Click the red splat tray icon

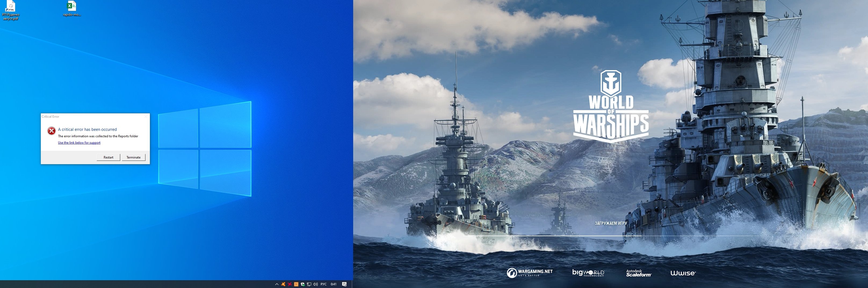290,284
